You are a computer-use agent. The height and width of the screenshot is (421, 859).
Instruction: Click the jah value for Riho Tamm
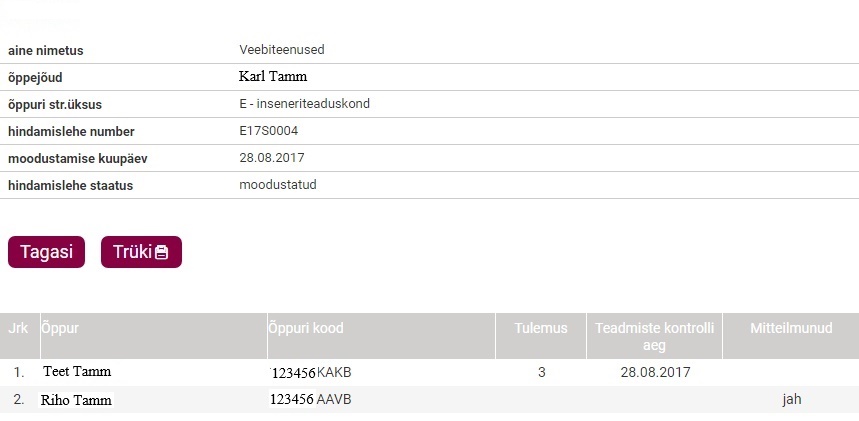coord(792,400)
